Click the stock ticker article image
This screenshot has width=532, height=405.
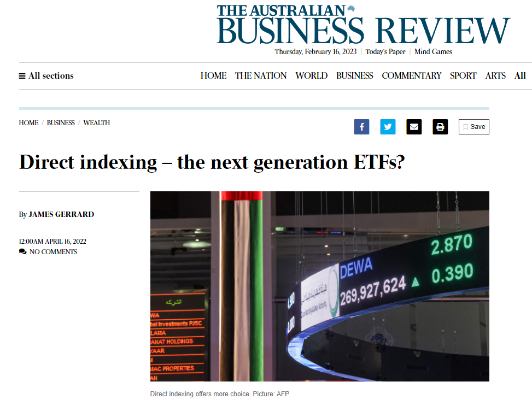click(x=320, y=286)
